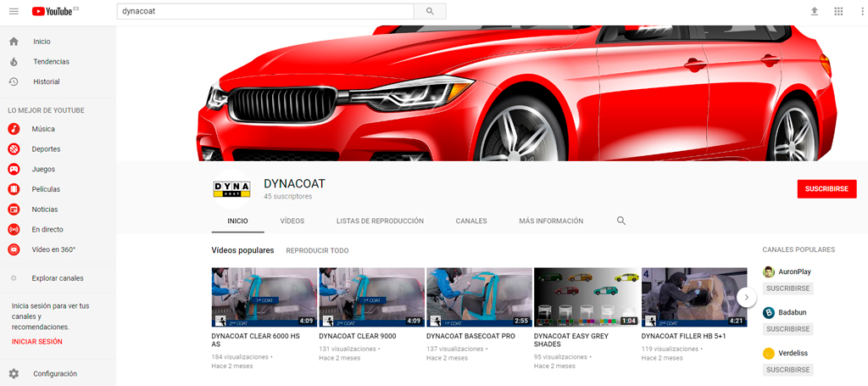Open DYNACOAT CLEAR 9000 video thumbnail
This screenshot has width=868, height=386.
[371, 298]
